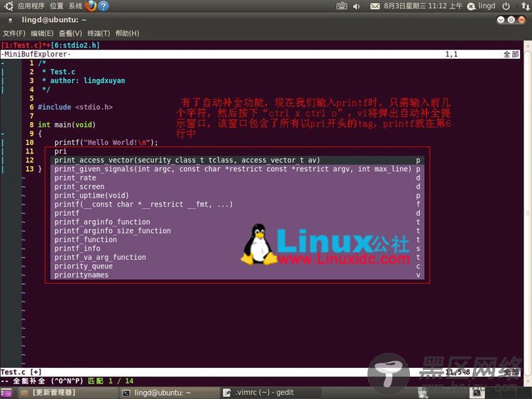Select prioritynames completion entry
This screenshot has width=532, height=399.
tap(237, 275)
